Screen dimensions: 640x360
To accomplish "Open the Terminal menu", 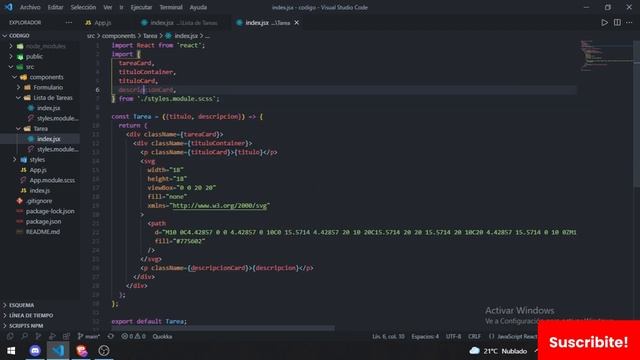I will coord(171,7).
